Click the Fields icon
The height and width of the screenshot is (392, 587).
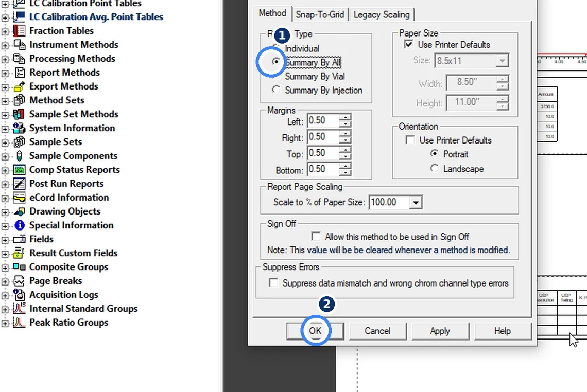coord(19,239)
